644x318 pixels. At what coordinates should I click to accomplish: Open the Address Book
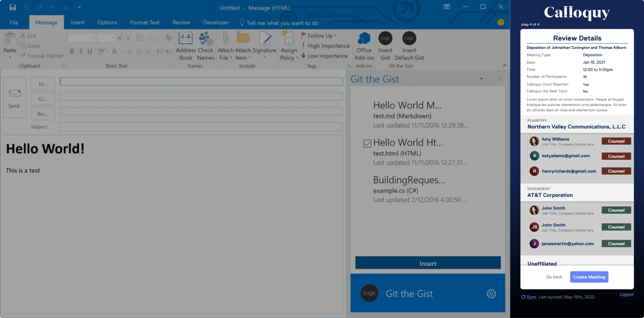coord(186,46)
